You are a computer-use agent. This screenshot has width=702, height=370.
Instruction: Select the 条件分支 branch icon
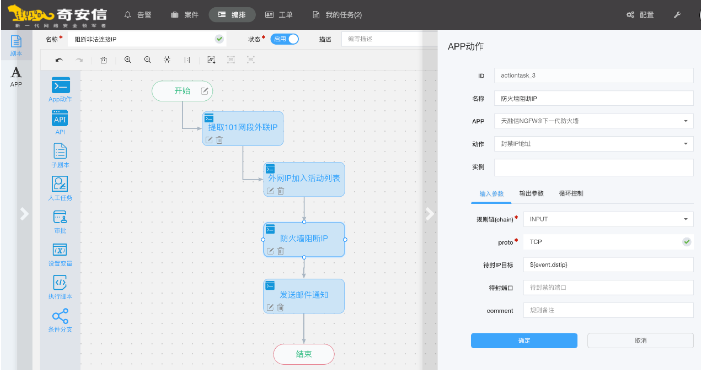60,316
